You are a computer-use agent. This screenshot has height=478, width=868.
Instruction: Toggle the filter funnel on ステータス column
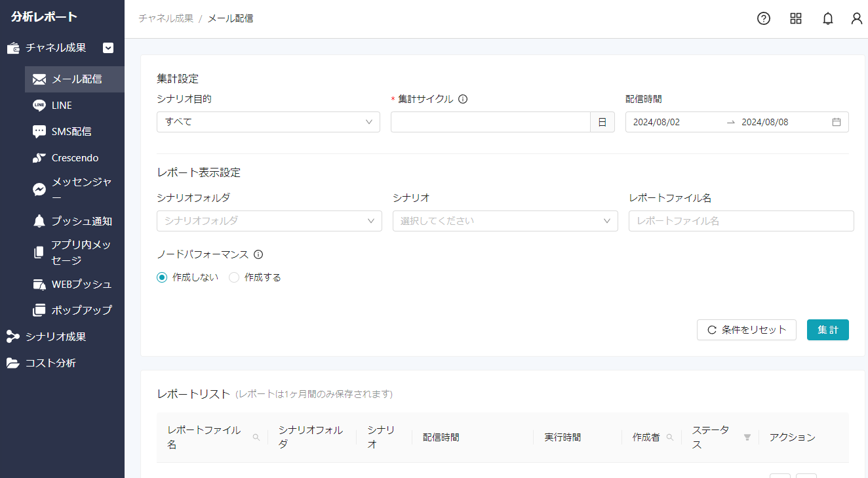point(747,437)
